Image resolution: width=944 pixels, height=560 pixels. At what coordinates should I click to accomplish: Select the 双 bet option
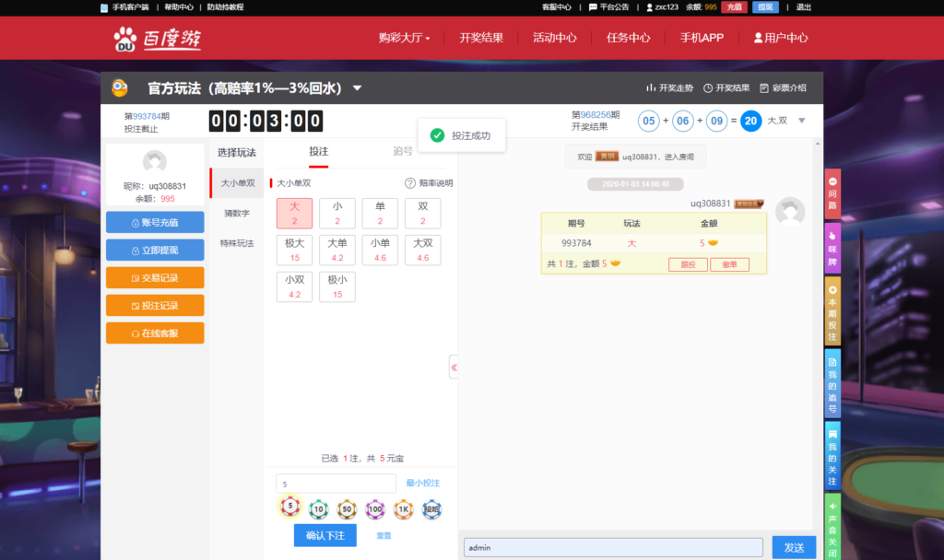click(x=422, y=213)
